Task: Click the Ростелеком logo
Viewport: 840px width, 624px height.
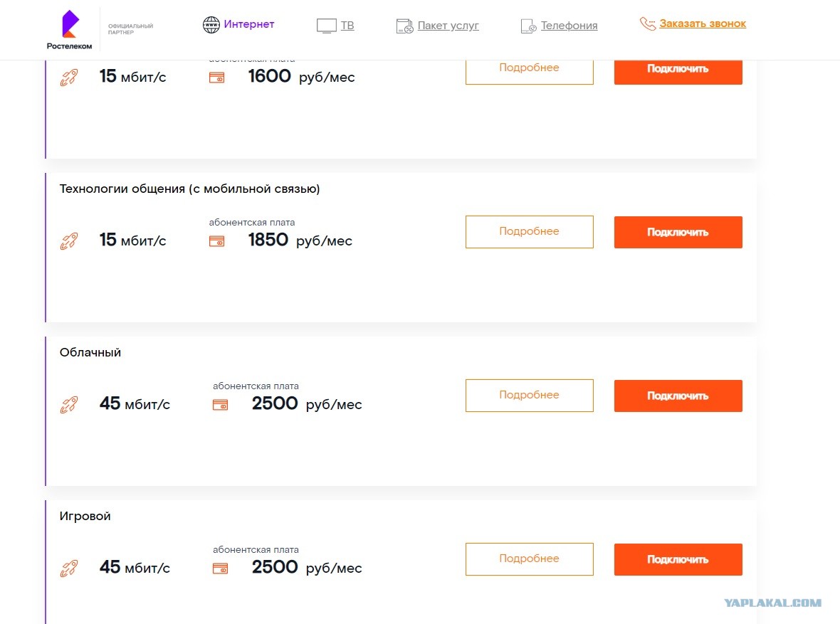Action: coord(70,30)
